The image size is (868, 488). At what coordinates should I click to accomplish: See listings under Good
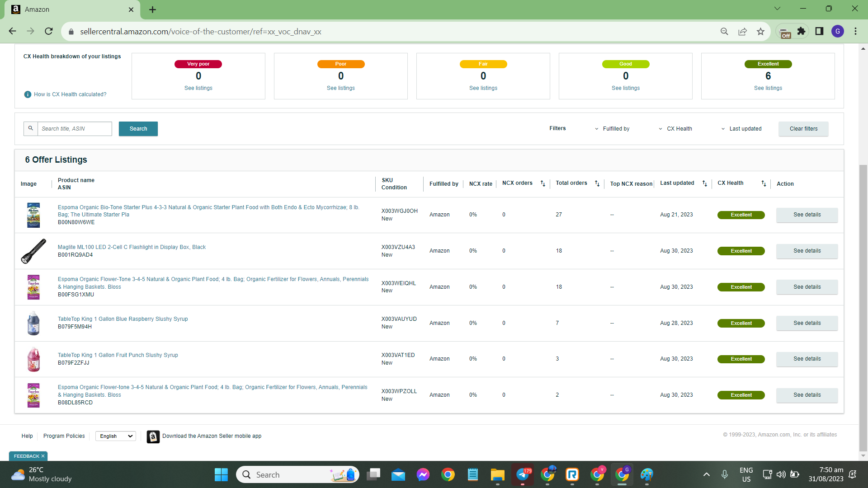[626, 88]
